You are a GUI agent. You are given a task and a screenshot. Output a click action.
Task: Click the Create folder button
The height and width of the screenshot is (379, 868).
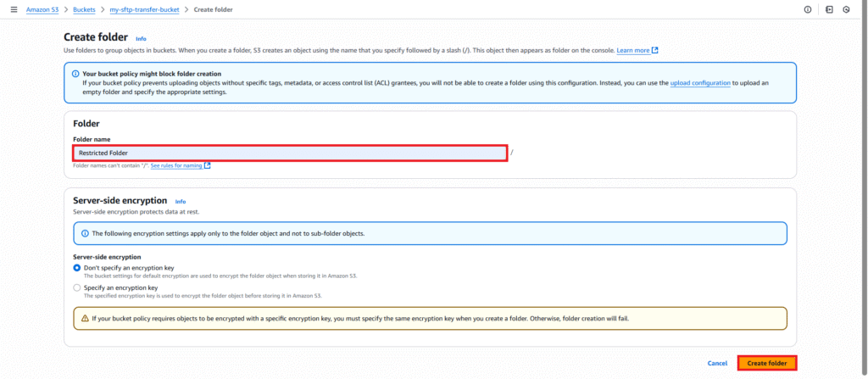(x=766, y=364)
